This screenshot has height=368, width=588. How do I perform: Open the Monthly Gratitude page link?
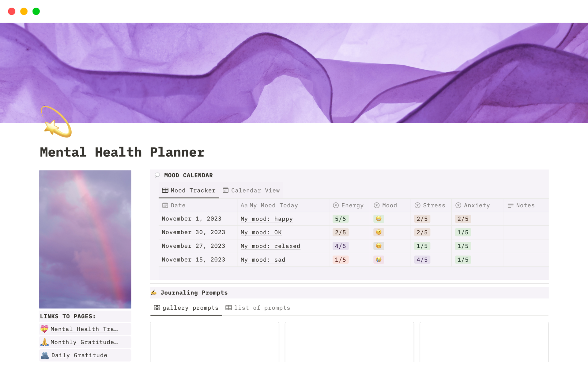click(84, 342)
